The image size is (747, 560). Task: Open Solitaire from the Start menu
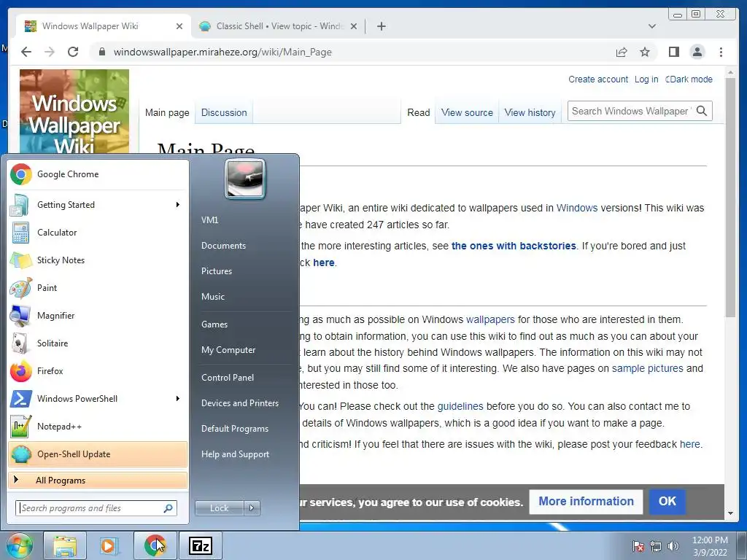[x=98, y=343]
